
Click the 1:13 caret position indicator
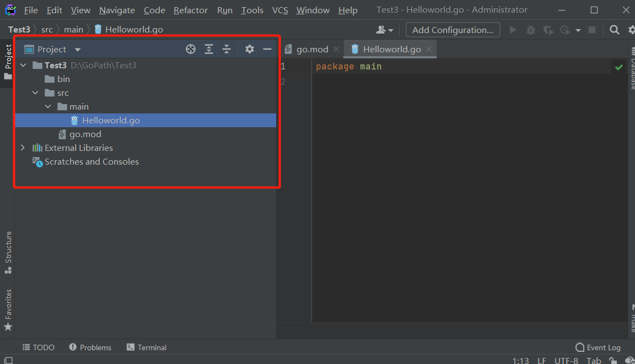click(x=521, y=360)
